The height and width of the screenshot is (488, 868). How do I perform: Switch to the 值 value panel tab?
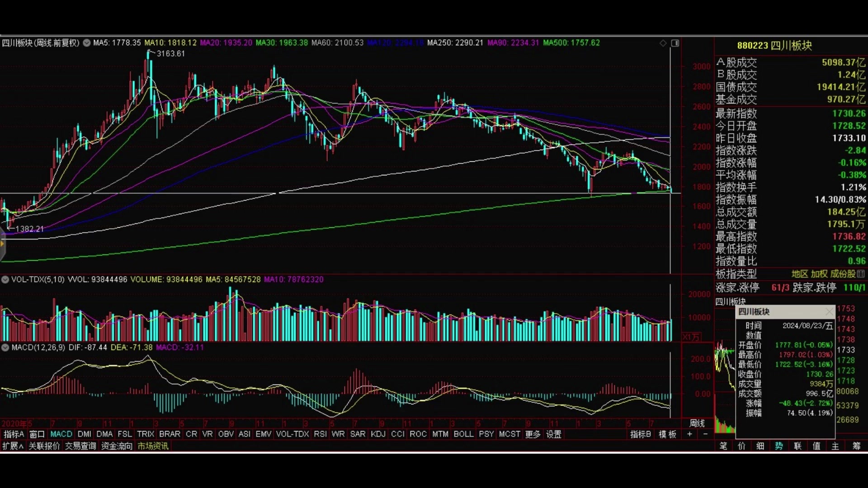[816, 446]
